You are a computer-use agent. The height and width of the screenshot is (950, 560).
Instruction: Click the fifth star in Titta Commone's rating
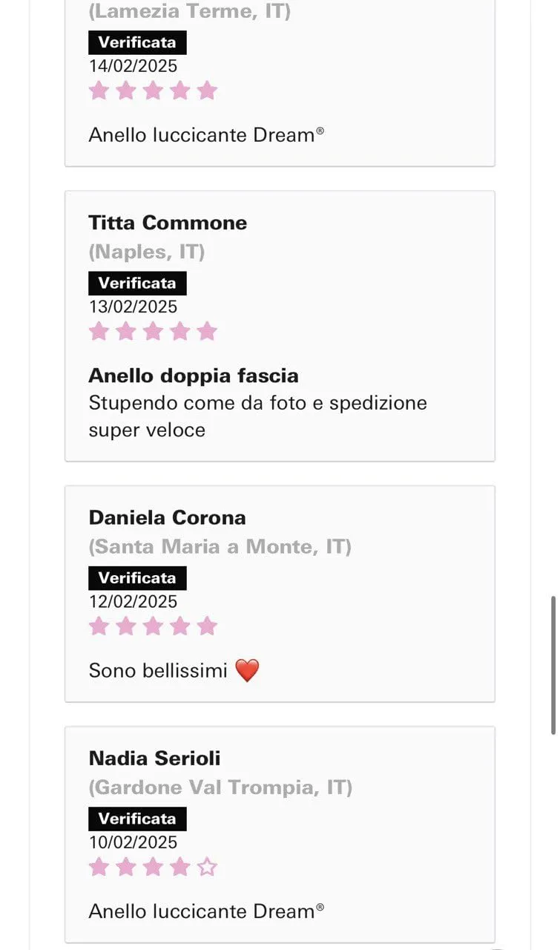click(207, 331)
